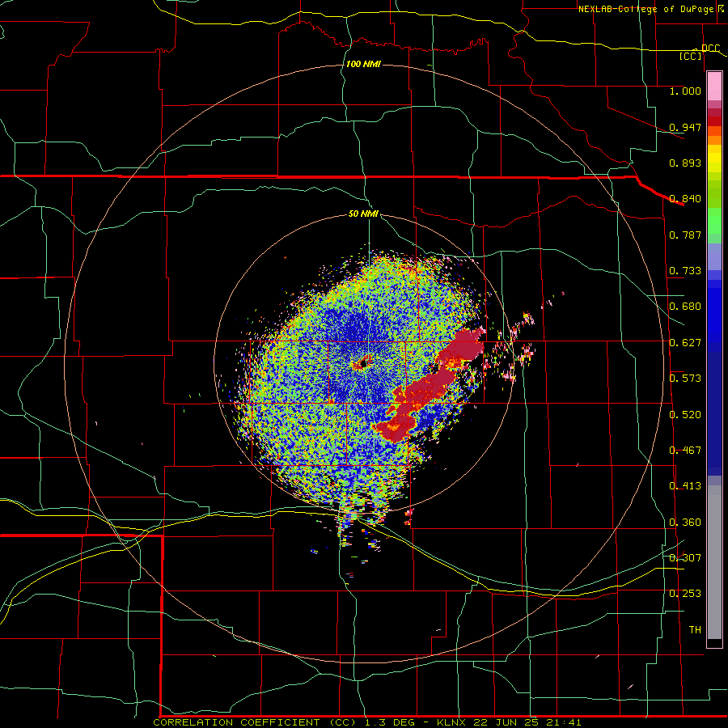Click the 0.467 value on the scale
The height and width of the screenshot is (728, 728).
[685, 451]
